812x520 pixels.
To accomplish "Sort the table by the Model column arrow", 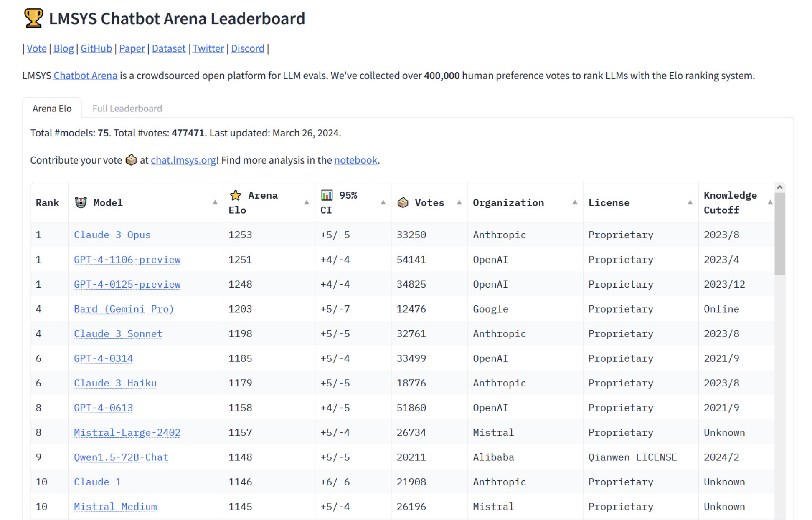I will click(215, 203).
